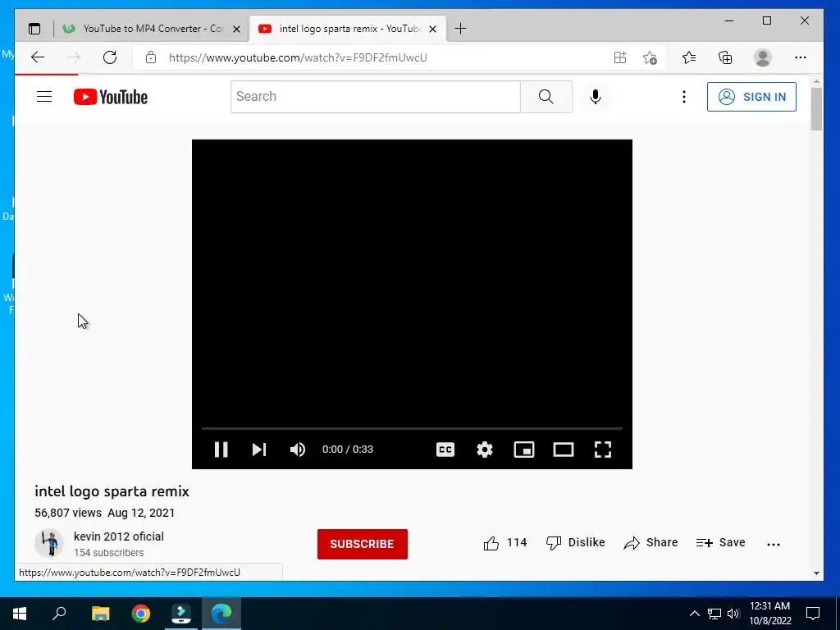Open a new browser tab
The image size is (840, 630).
click(x=460, y=29)
